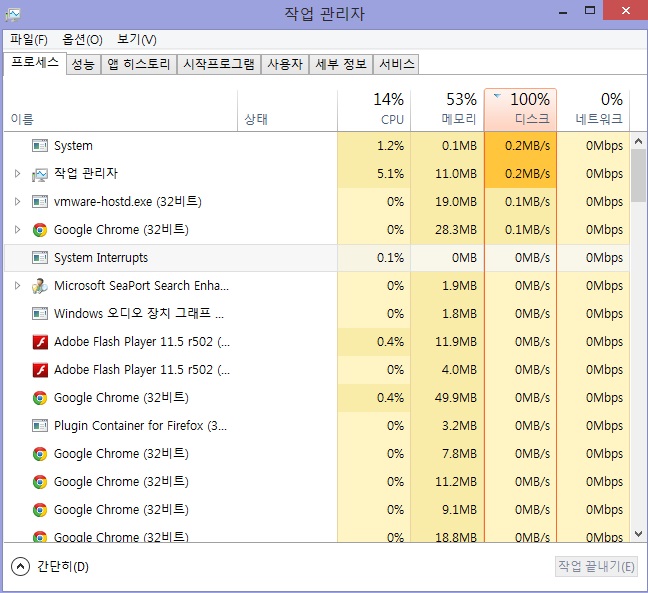Select the vmware-hostd.exe (32비트) row name
This screenshot has height=593, width=648.
(x=128, y=202)
